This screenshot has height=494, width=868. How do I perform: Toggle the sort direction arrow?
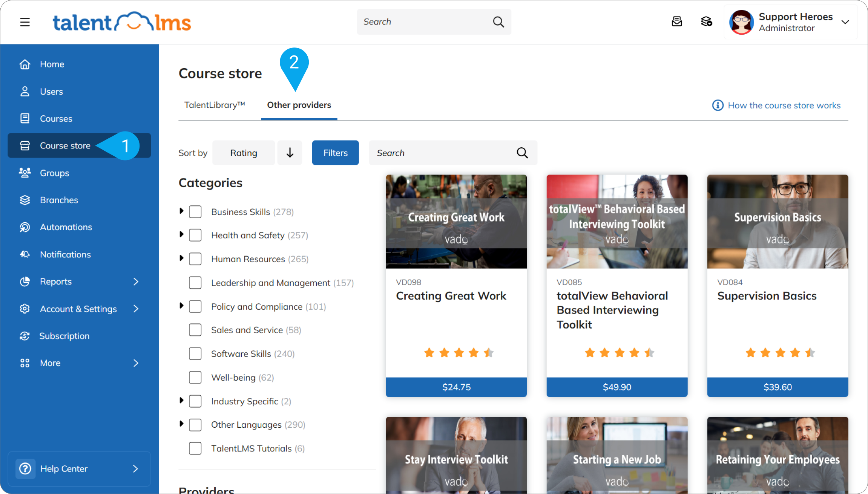click(x=290, y=153)
